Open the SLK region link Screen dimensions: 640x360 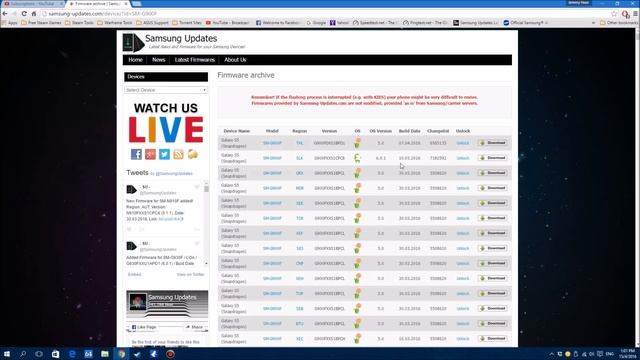coord(300,158)
